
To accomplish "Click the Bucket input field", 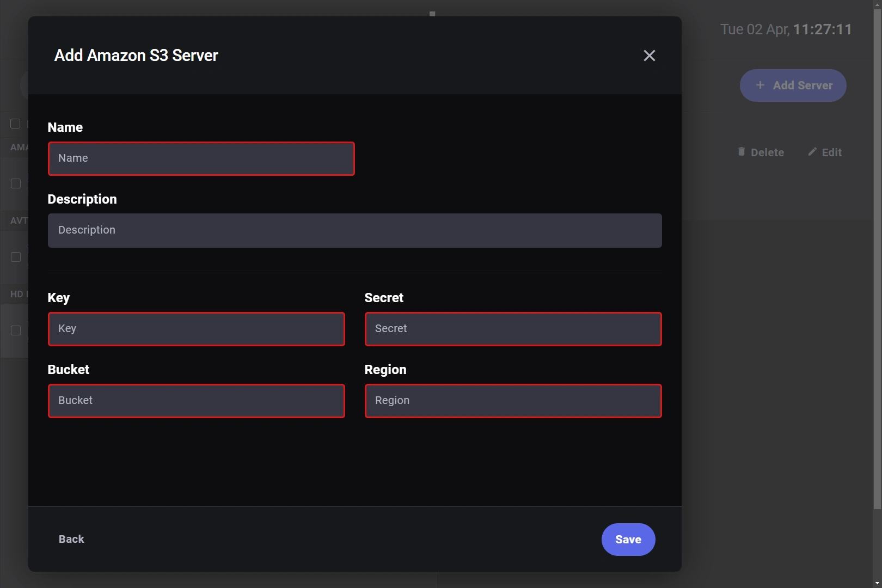I will (197, 401).
